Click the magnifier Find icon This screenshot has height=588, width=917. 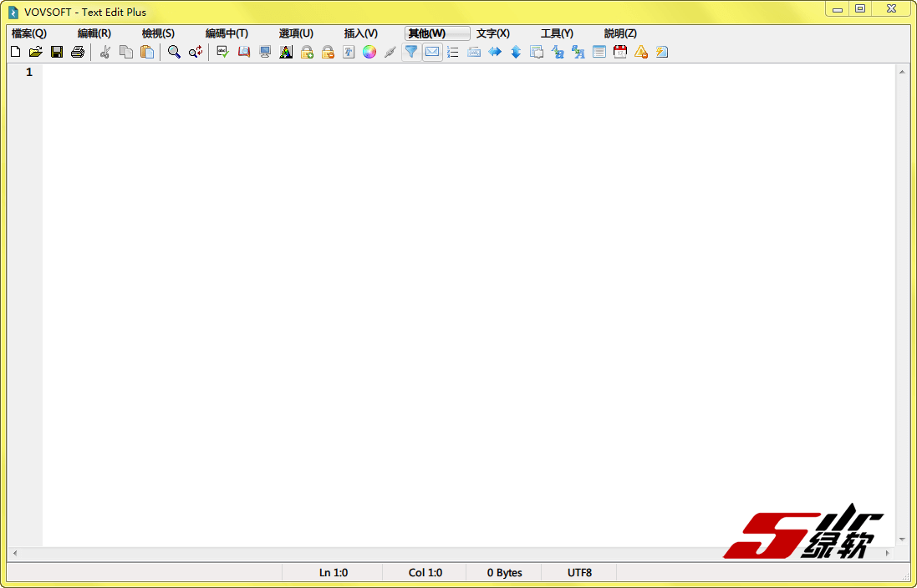pos(174,52)
